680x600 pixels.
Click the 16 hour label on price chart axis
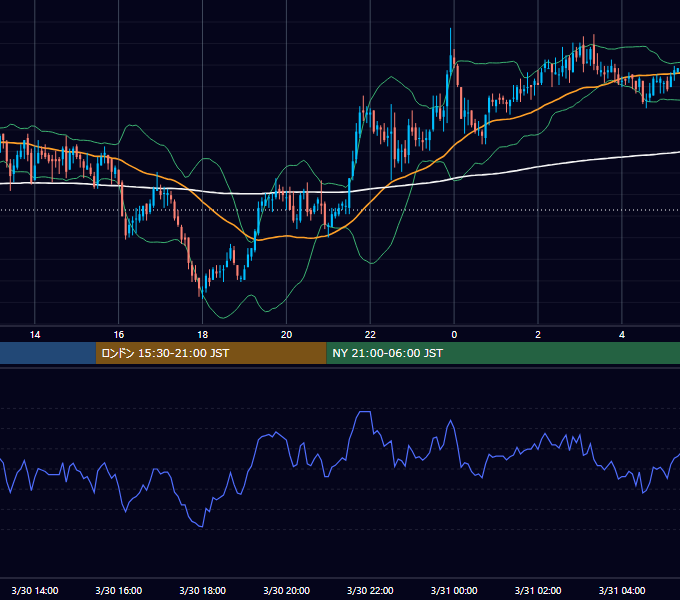coord(118,335)
